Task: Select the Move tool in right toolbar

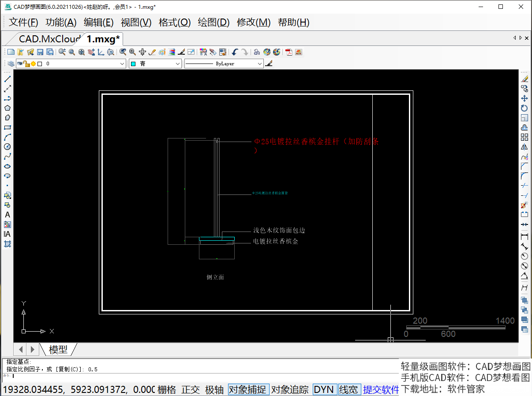Action: click(x=525, y=98)
